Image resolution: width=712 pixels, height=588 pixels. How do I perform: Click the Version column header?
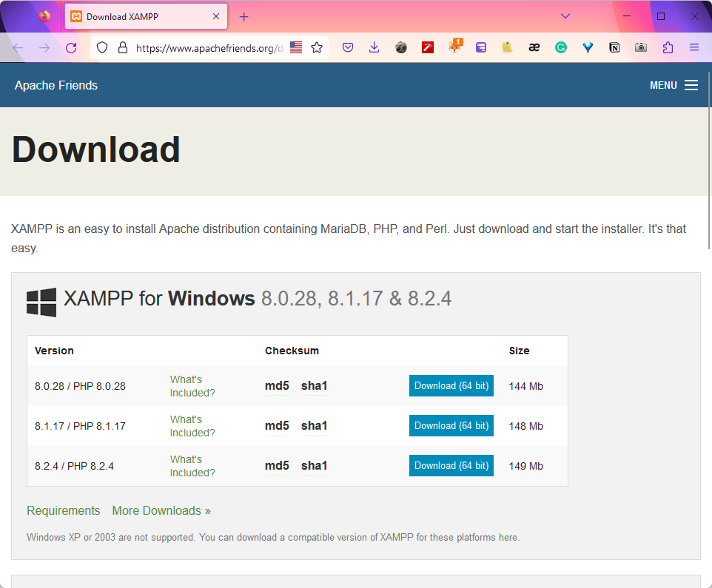tap(54, 351)
